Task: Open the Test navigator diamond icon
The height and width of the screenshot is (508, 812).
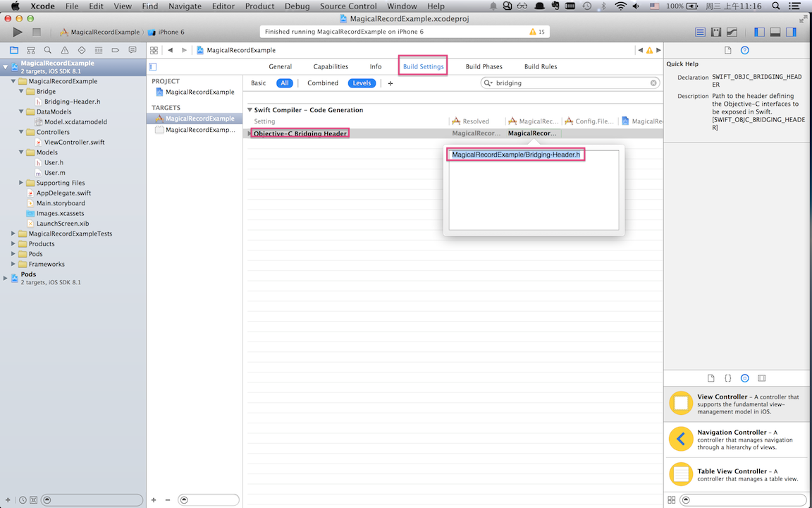Action: (x=81, y=50)
